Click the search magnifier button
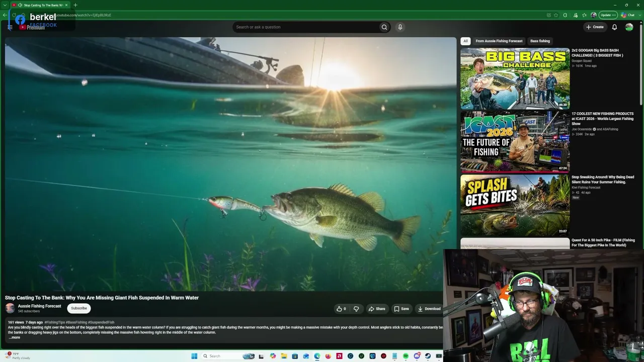The image size is (644, 362). [x=384, y=27]
